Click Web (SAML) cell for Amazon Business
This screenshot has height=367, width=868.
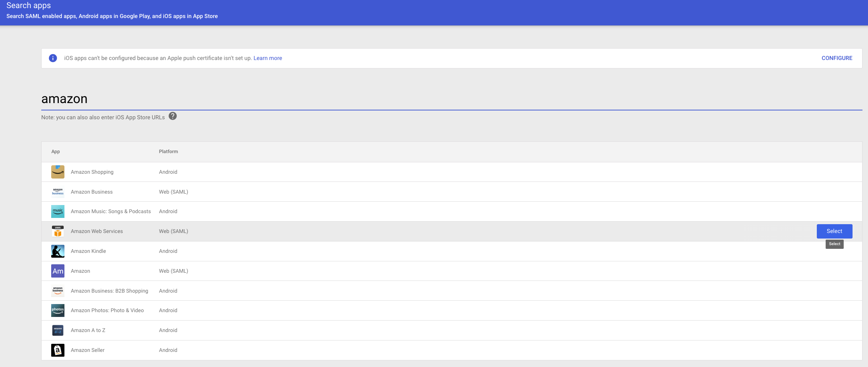pos(173,192)
